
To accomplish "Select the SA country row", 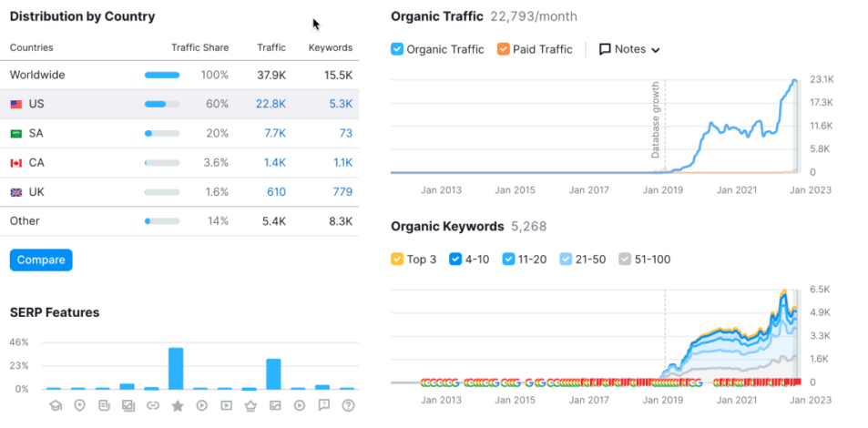I will [x=179, y=134].
